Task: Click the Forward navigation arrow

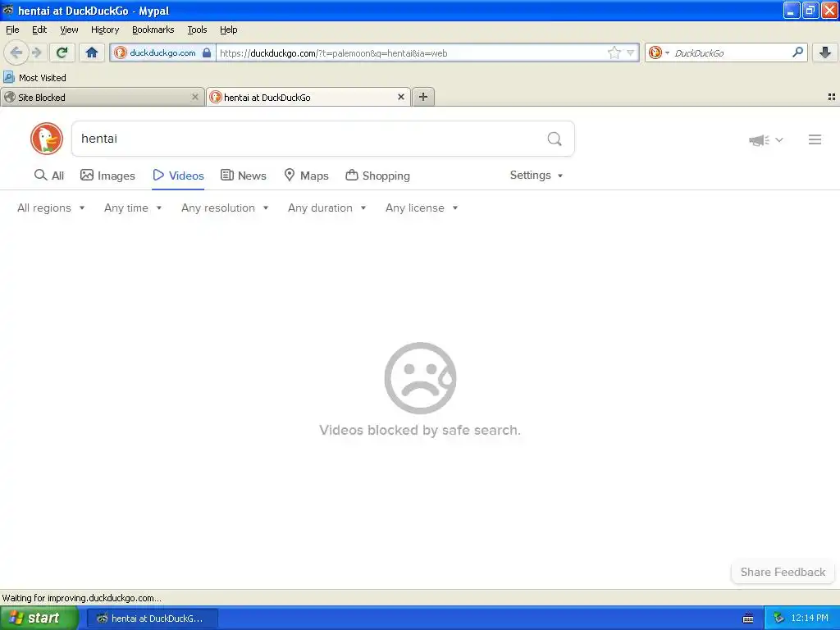Action: coord(37,52)
